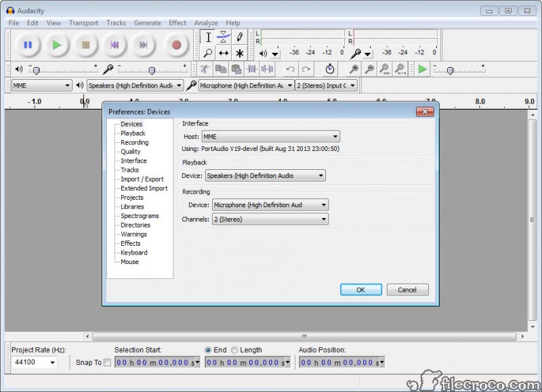
Task: Click the Sync-Lock clock icon
Action: (330, 70)
